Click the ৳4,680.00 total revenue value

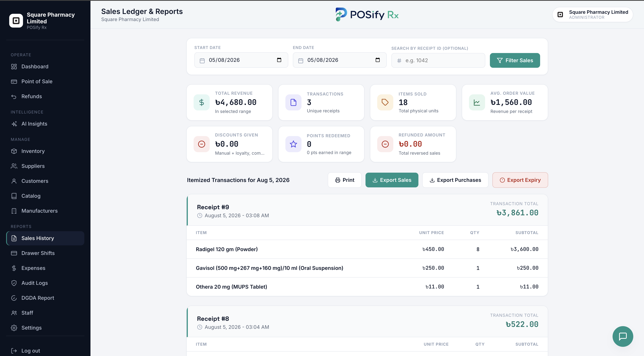pos(236,102)
